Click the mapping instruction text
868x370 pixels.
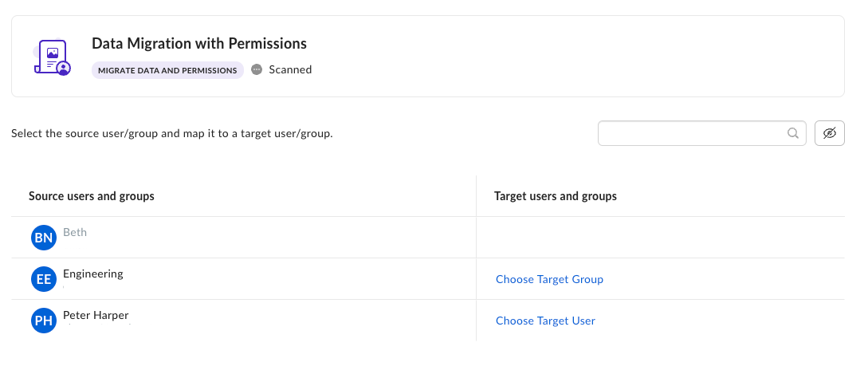tap(171, 134)
